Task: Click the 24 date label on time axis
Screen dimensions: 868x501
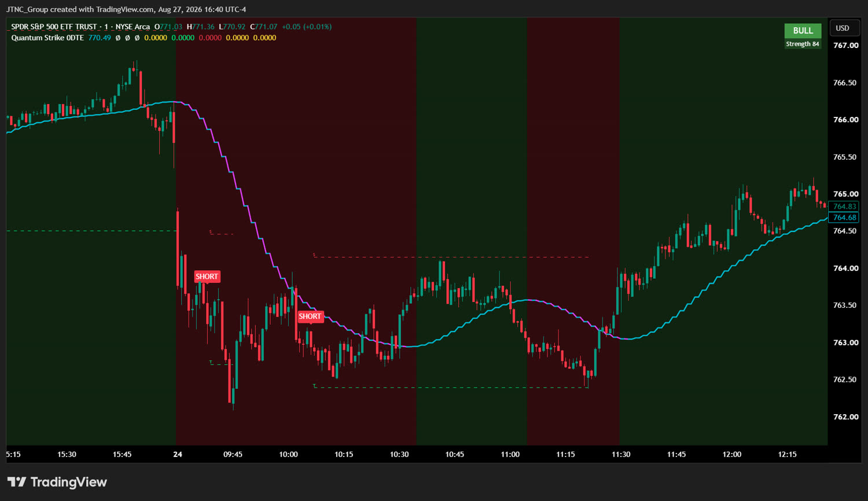Action: pyautogui.click(x=178, y=454)
